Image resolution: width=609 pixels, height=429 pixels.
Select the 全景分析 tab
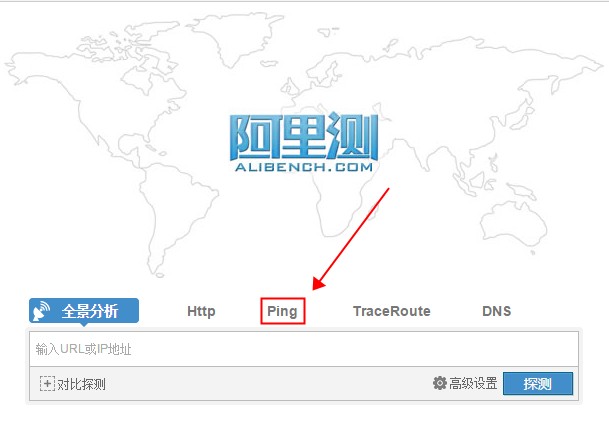(84, 311)
